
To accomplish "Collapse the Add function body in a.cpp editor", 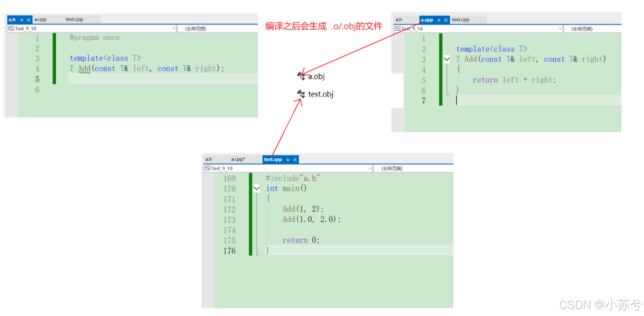I will [x=447, y=59].
